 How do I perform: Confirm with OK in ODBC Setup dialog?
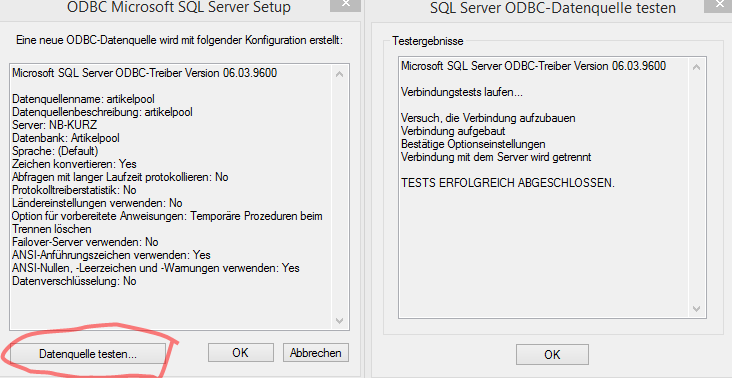240,353
